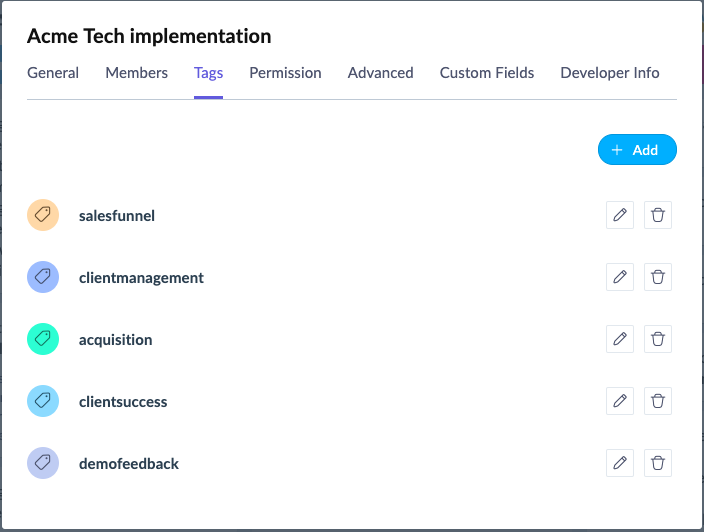Click the pencil icon for acquisition
This screenshot has width=704, height=532.
click(x=620, y=339)
